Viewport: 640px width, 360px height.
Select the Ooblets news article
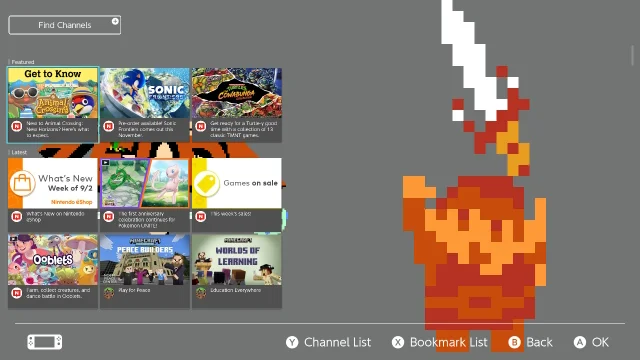[53, 271]
